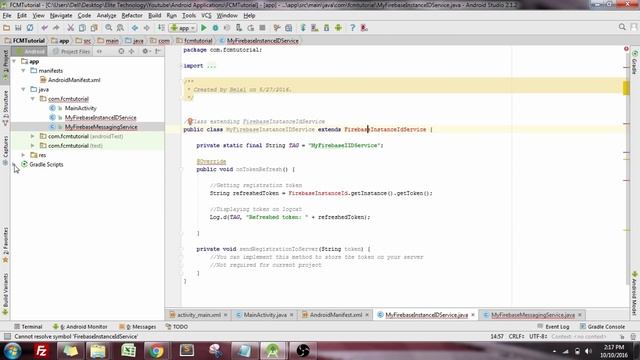Viewport: 640px width, 360px height.
Task: Click the Search Everywhere magnifier icon
Action: click(x=622, y=27)
